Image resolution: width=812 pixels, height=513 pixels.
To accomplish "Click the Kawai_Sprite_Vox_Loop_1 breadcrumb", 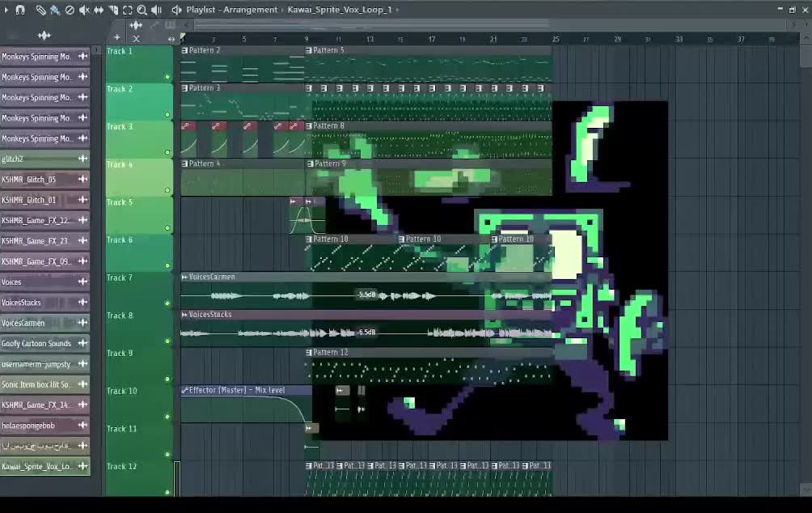I will (339, 10).
